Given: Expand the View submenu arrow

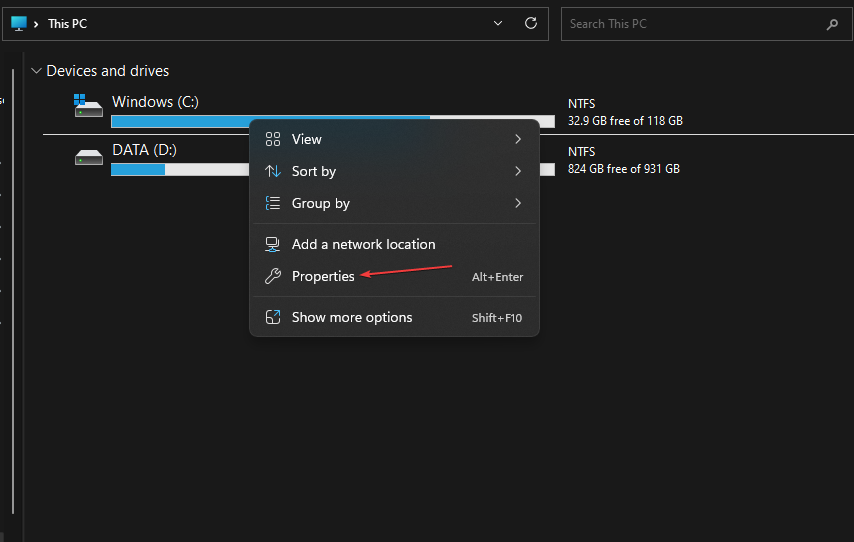Looking at the screenshot, I should click(518, 139).
